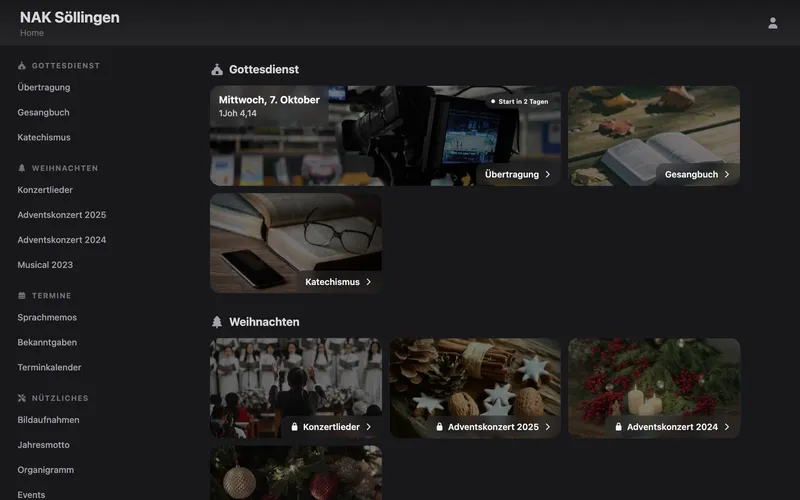
Task: Click the tree icon next to the Weihnachten main heading
Action: coord(217,322)
